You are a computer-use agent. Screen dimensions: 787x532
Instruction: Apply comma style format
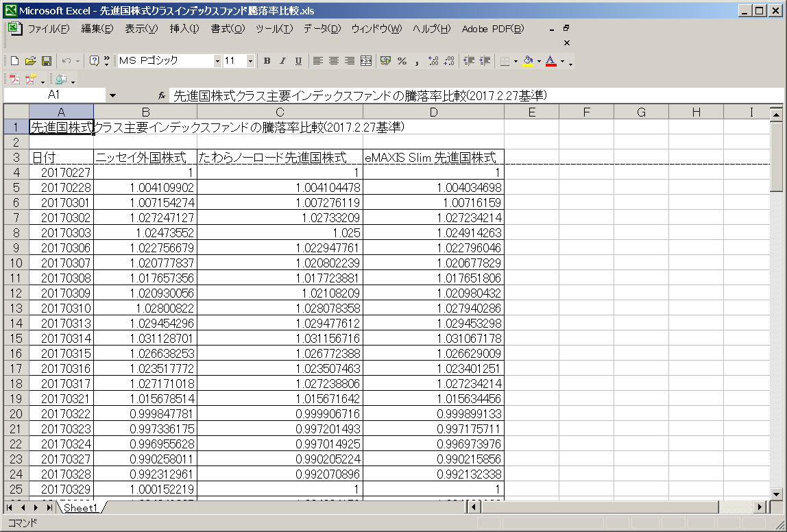[417, 61]
